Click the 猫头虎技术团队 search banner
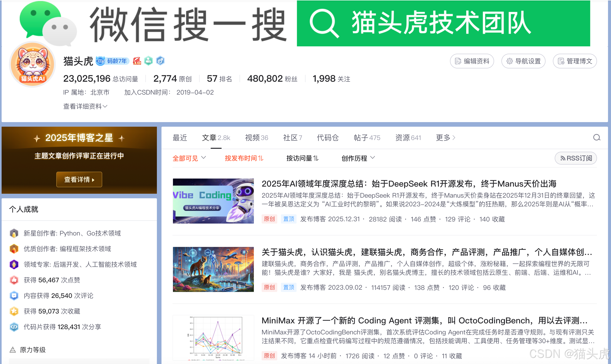This screenshot has height=364, width=611. click(x=443, y=23)
